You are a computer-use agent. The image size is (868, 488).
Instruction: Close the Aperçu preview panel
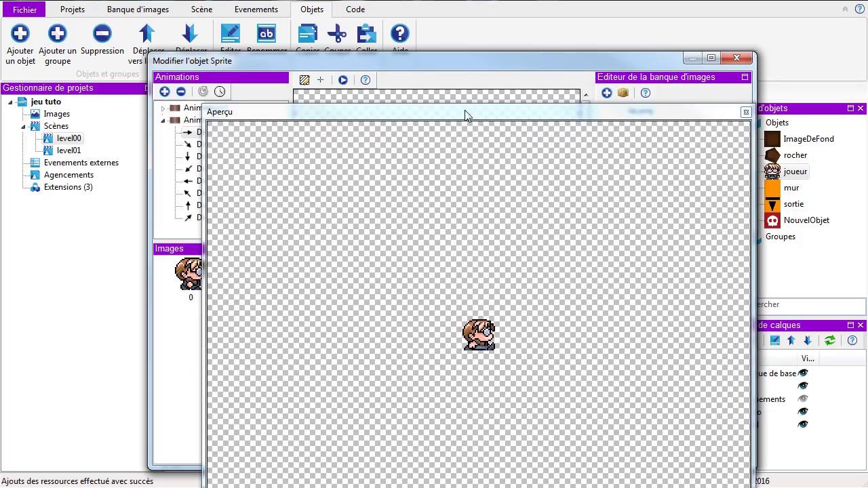pos(746,112)
